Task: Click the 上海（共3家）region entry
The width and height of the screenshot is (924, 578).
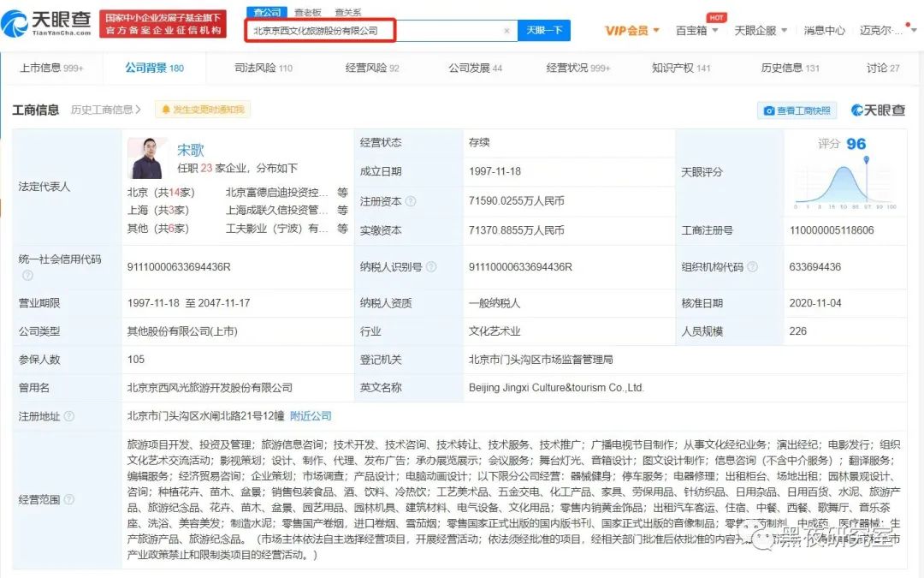Action: (x=158, y=210)
